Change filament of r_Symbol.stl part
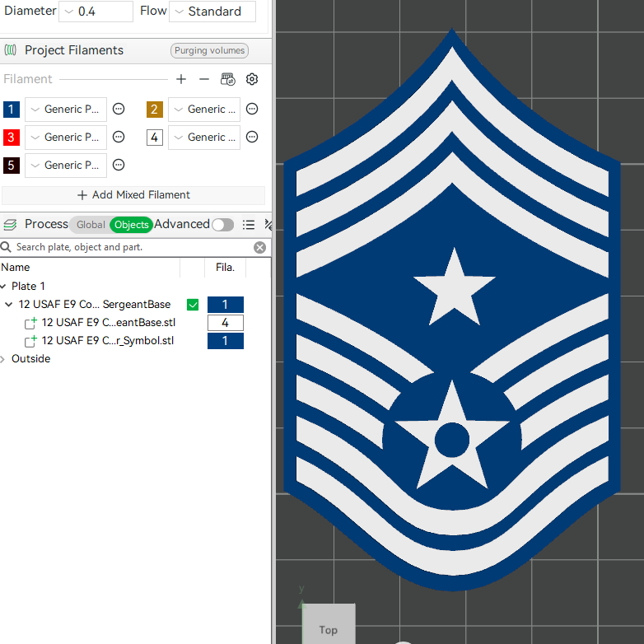This screenshot has width=644, height=644. [x=226, y=341]
